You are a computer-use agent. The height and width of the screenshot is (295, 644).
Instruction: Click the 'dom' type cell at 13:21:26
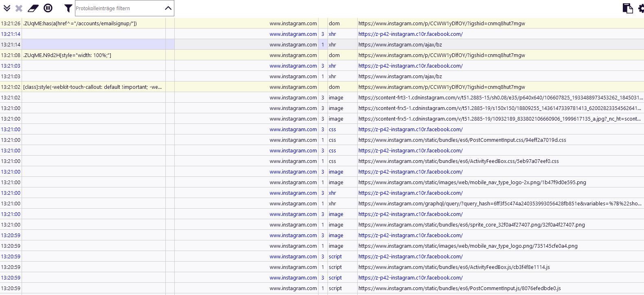pyautogui.click(x=342, y=23)
